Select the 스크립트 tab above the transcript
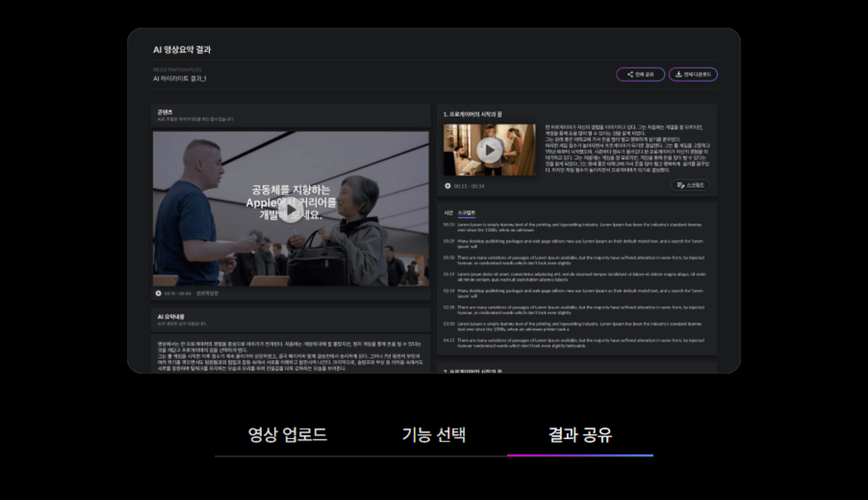This screenshot has height=500, width=868. coord(467,213)
